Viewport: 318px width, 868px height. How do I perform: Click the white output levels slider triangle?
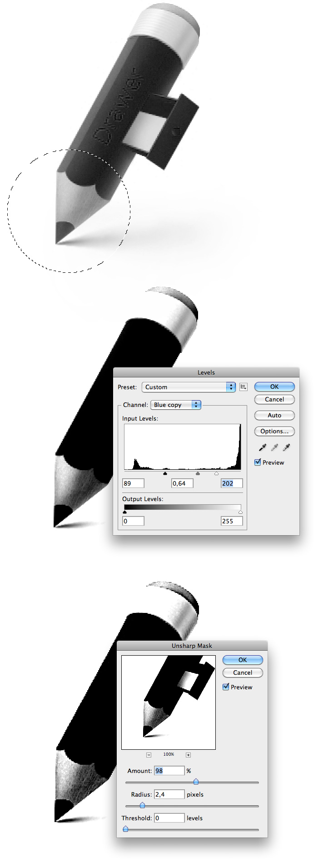click(x=240, y=512)
